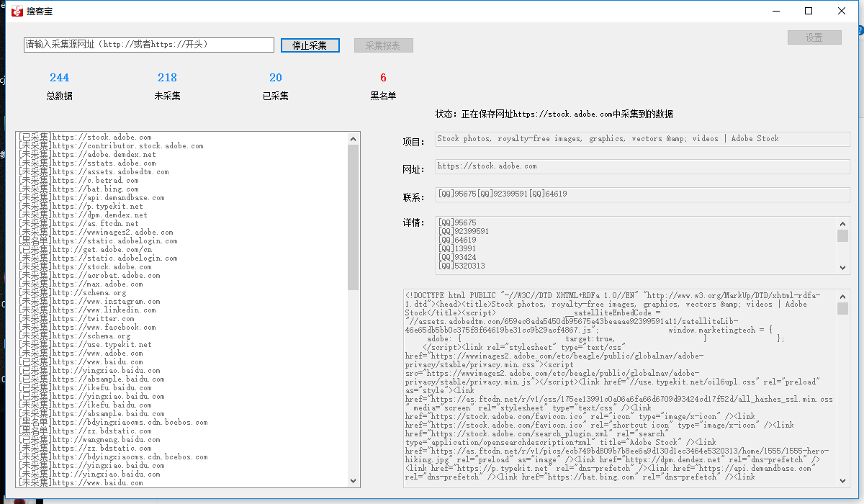Select [未采集]https://static.adobelogin.com row
Viewport: 864px width, 504px height.
click(x=183, y=258)
